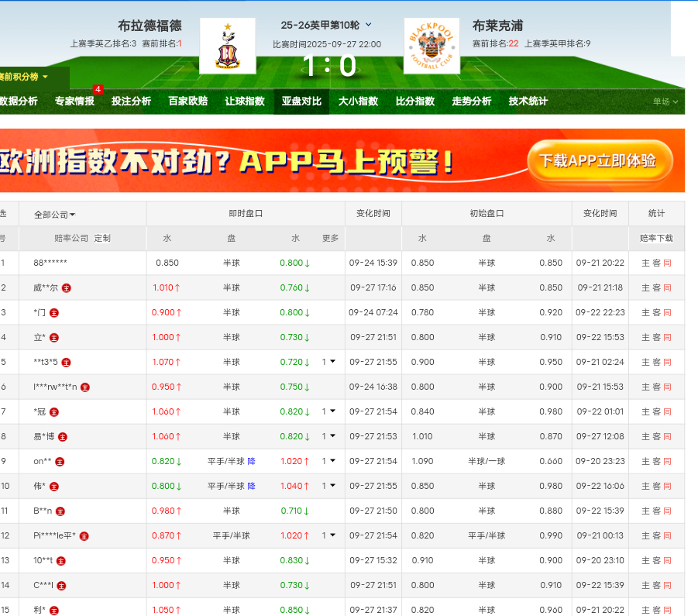Click red 主 badge beside 威**尔

coord(67,288)
